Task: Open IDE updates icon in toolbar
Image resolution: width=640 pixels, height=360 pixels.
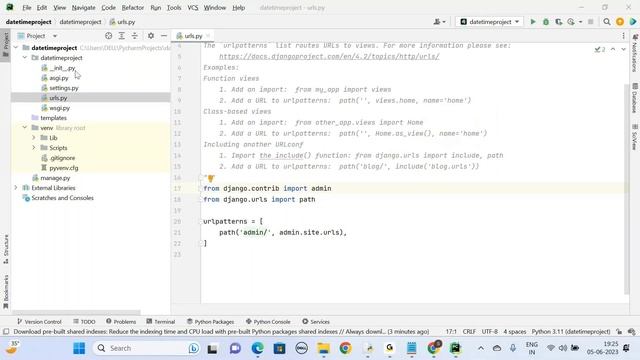Action: (620, 22)
